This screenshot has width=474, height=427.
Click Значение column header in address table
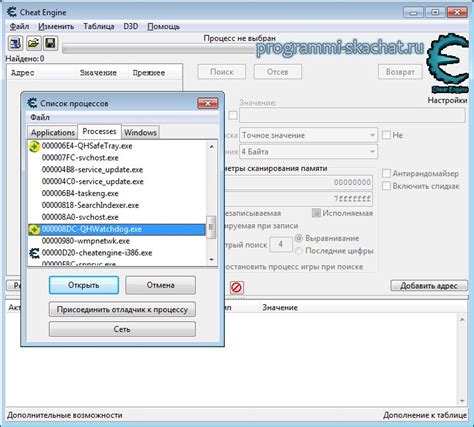click(280, 307)
